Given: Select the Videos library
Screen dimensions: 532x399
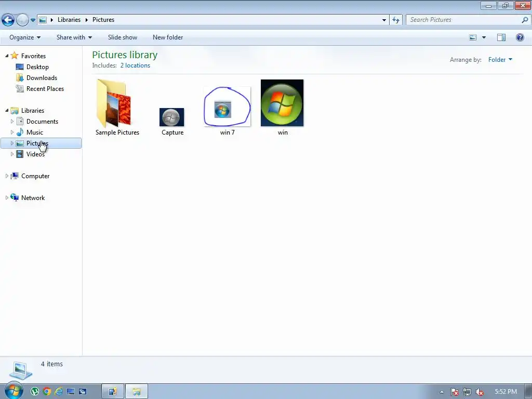Looking at the screenshot, I should coord(35,154).
